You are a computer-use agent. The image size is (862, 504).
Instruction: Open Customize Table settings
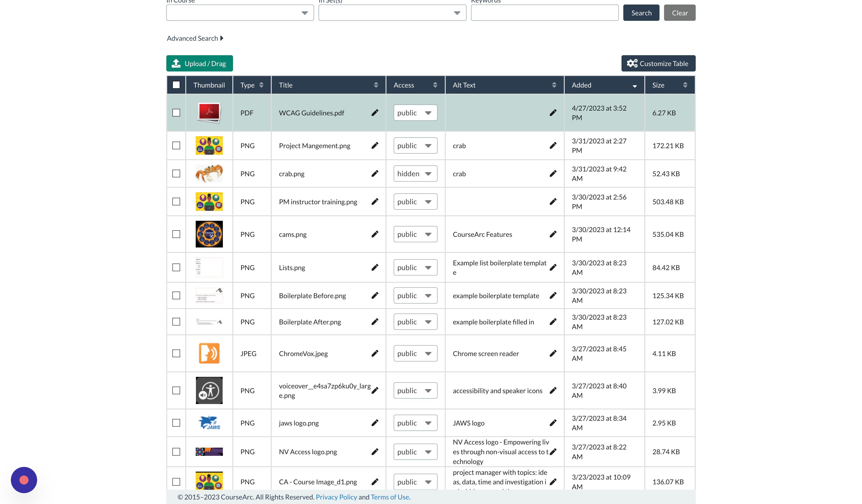658,63
